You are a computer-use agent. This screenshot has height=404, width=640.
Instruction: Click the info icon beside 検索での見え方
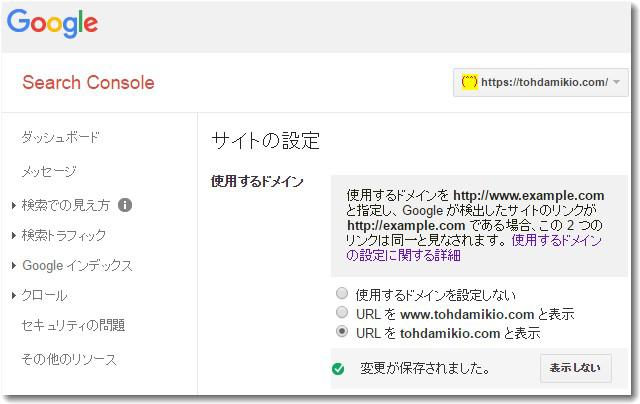(125, 205)
